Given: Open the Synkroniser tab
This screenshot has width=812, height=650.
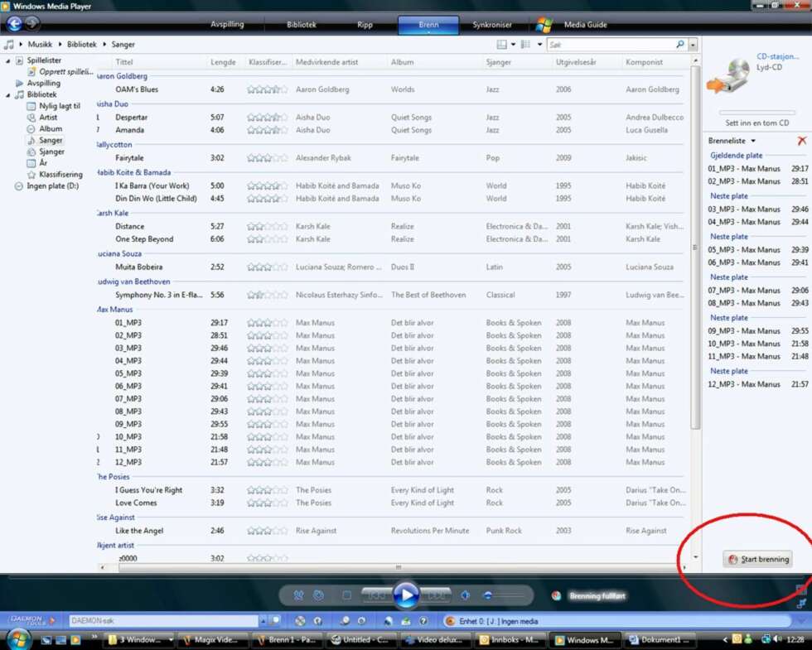Looking at the screenshot, I should coord(492,24).
